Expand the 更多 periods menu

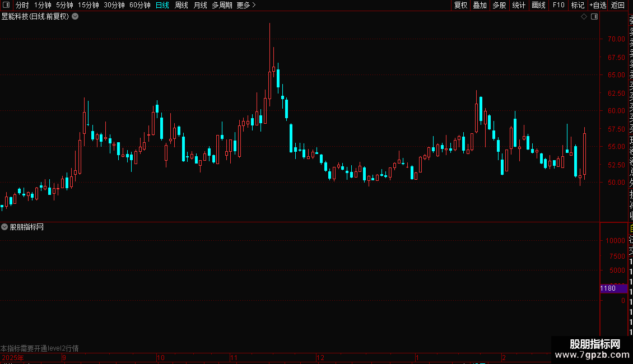pyautogui.click(x=246, y=5)
